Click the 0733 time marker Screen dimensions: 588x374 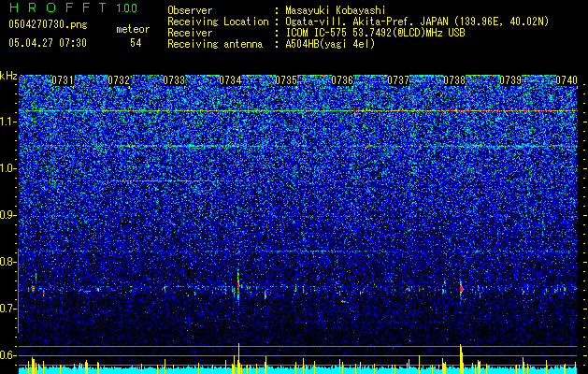[175, 80]
